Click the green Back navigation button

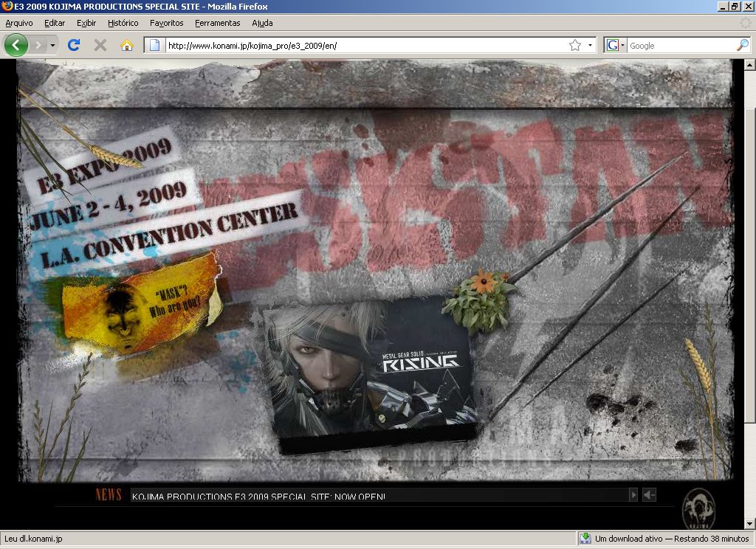click(16, 45)
